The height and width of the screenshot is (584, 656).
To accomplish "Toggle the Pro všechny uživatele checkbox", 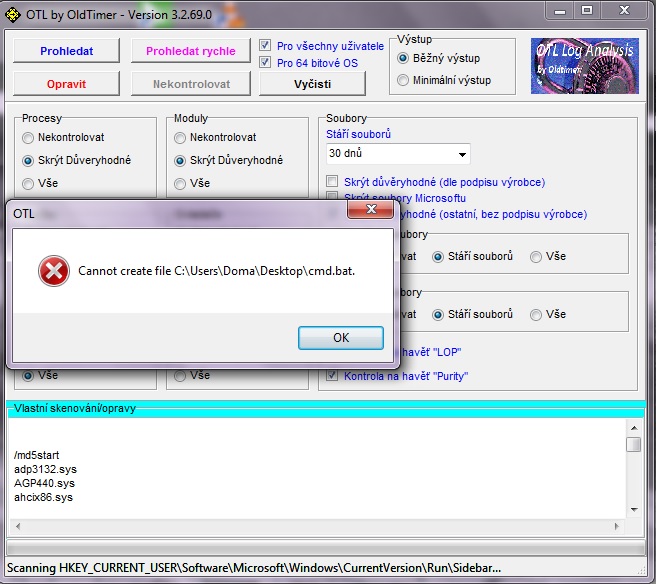I will [265, 46].
